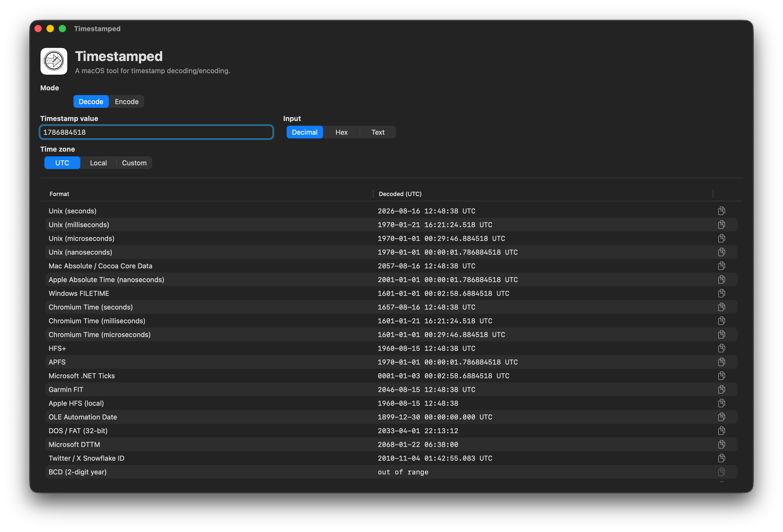Set time zone to UTC

[x=62, y=163]
